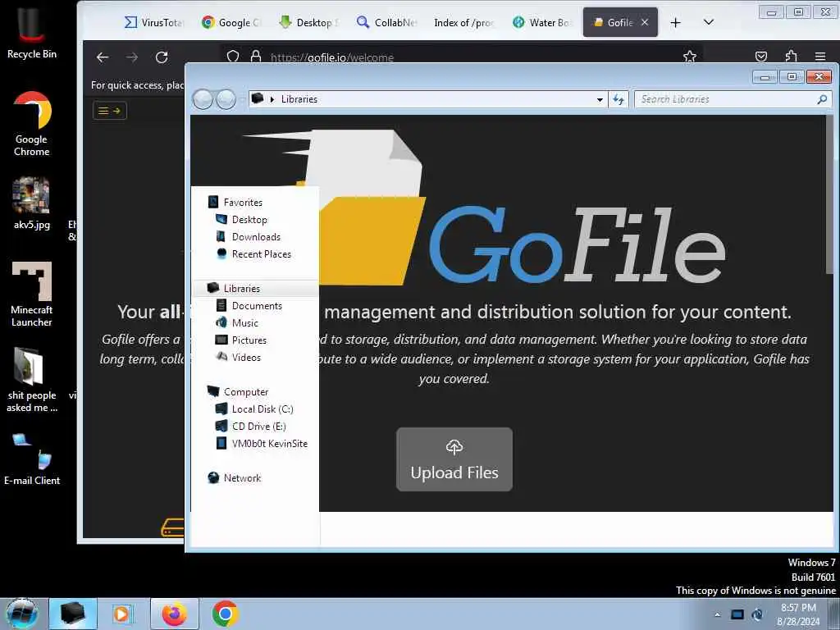Image resolution: width=840 pixels, height=630 pixels.
Task: Click the site security padlock icon
Action: (x=256, y=57)
